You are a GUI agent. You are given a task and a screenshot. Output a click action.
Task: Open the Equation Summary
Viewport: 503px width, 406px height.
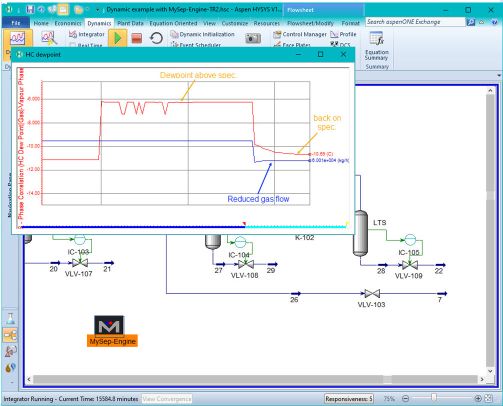pyautogui.click(x=377, y=46)
